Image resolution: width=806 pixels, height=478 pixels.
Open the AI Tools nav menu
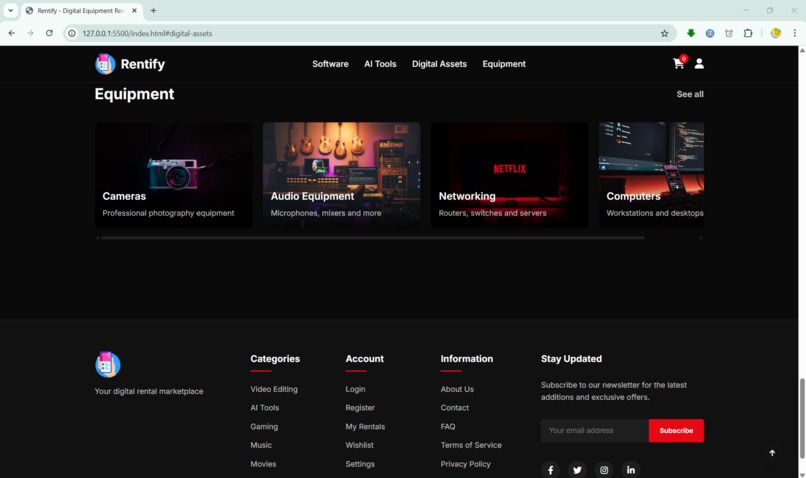pyautogui.click(x=380, y=64)
